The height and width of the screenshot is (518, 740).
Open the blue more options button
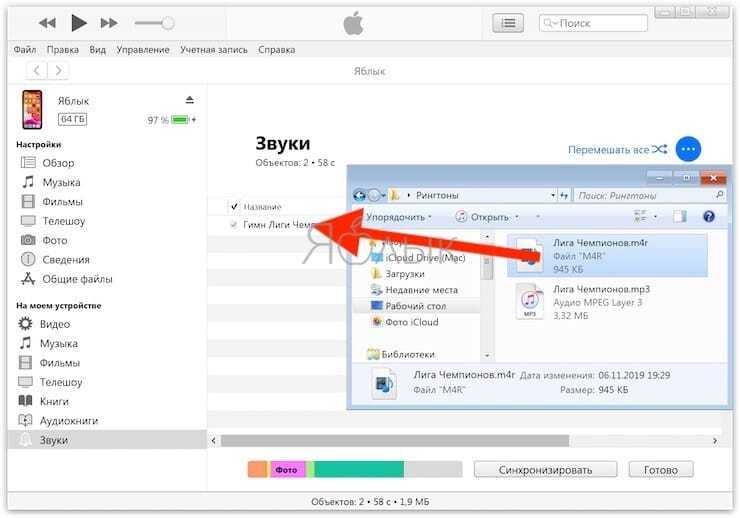(688, 149)
